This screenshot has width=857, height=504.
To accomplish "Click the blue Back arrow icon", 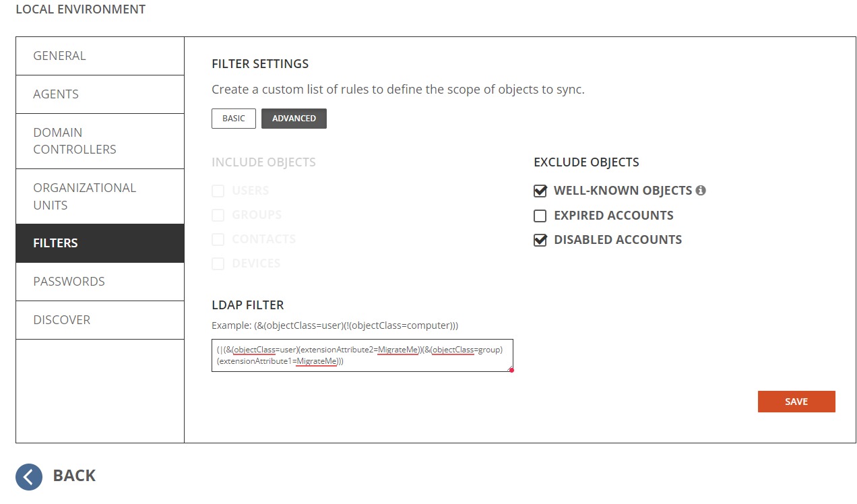I will click(29, 476).
